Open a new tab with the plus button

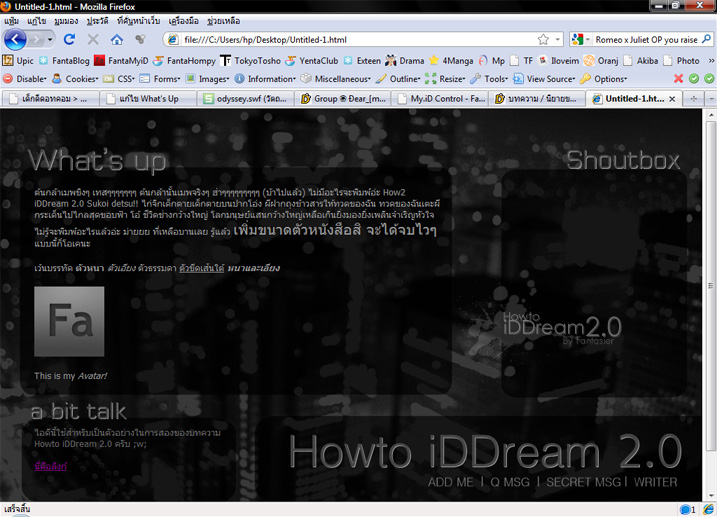click(x=694, y=99)
